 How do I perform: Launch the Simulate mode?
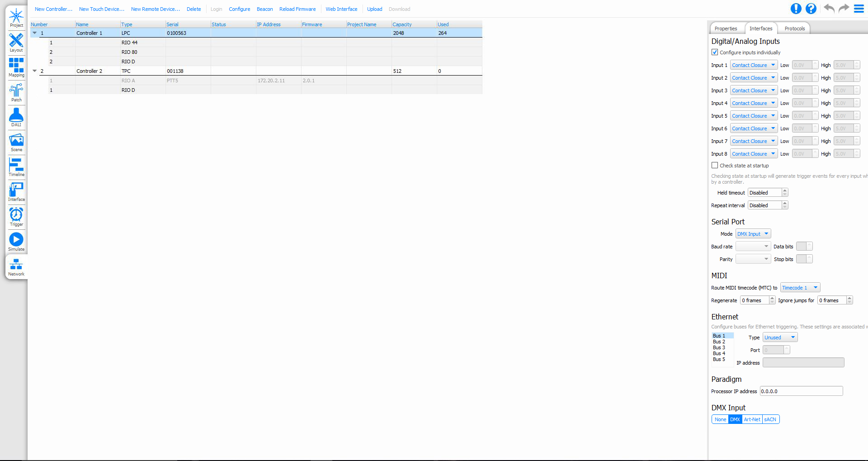[16, 242]
